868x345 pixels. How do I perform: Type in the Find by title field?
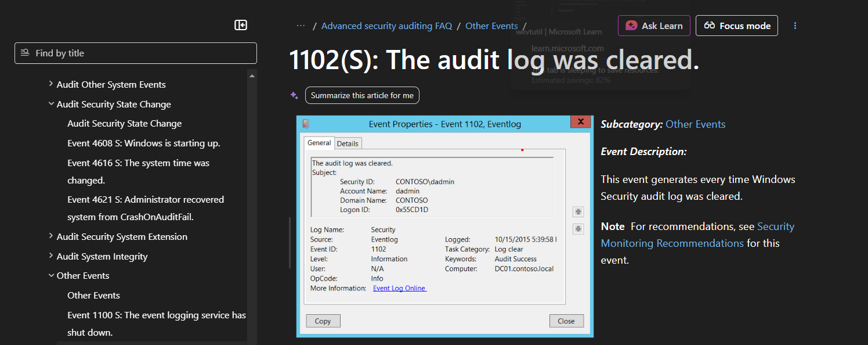click(136, 53)
